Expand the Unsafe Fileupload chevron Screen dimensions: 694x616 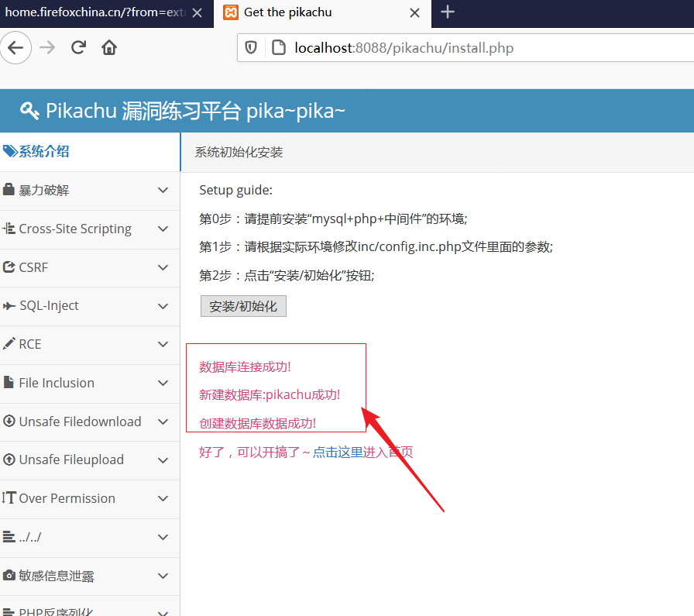pos(163,460)
